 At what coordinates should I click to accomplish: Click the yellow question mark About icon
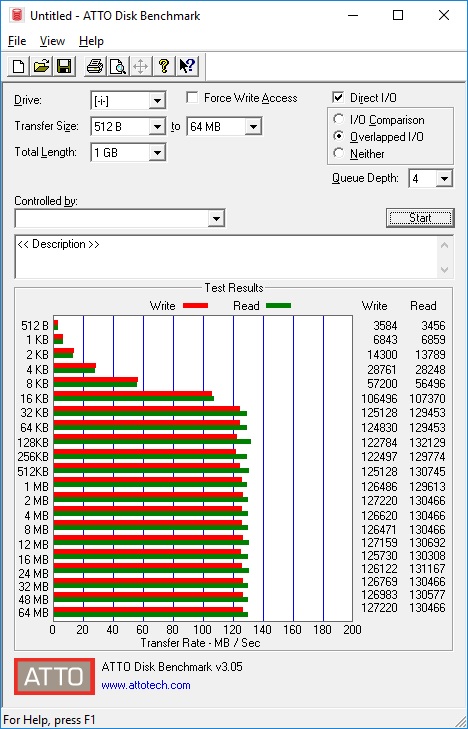pos(164,66)
